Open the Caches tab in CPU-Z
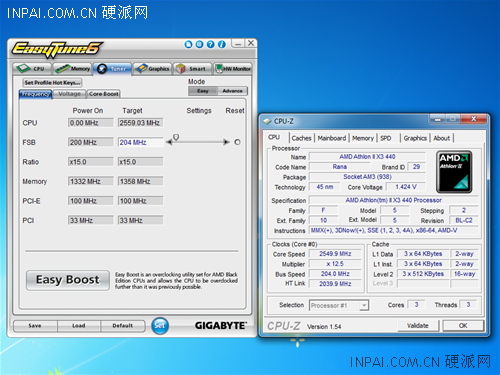This screenshot has width=500, height=375. [301, 138]
